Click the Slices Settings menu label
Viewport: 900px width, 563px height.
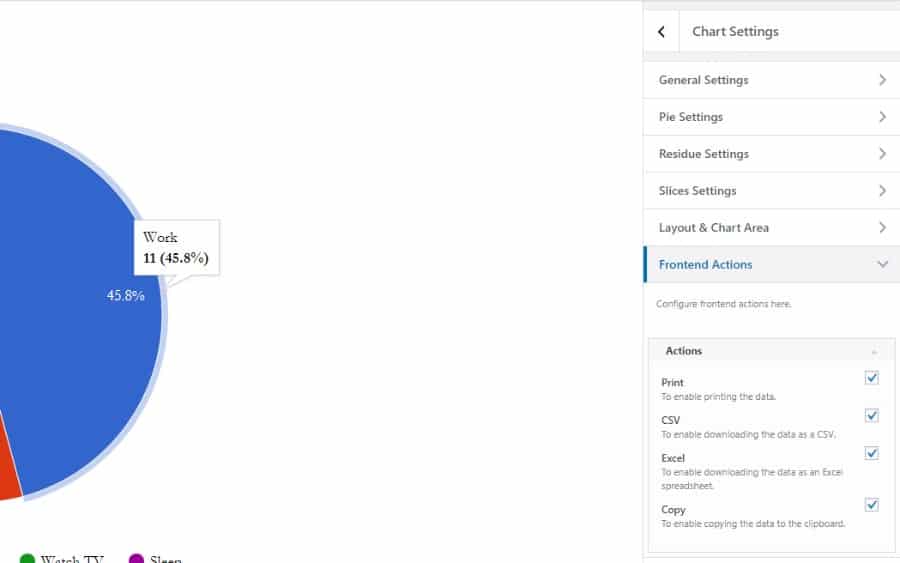[697, 191]
